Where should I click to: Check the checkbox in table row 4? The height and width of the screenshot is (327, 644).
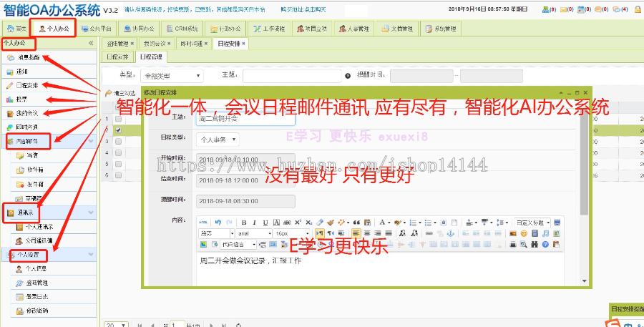[x=118, y=153]
